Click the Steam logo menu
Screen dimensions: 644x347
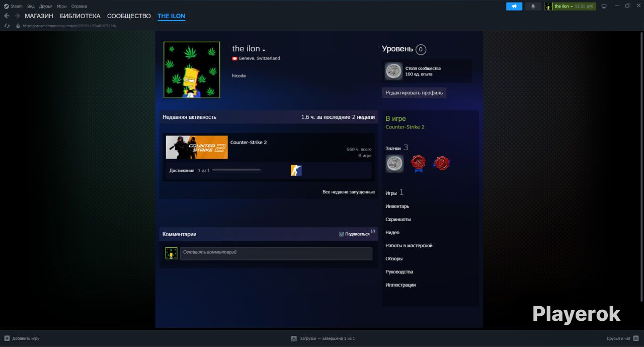(x=13, y=6)
